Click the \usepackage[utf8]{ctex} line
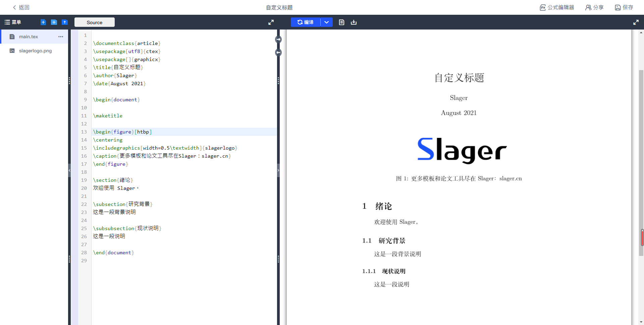 tap(127, 51)
